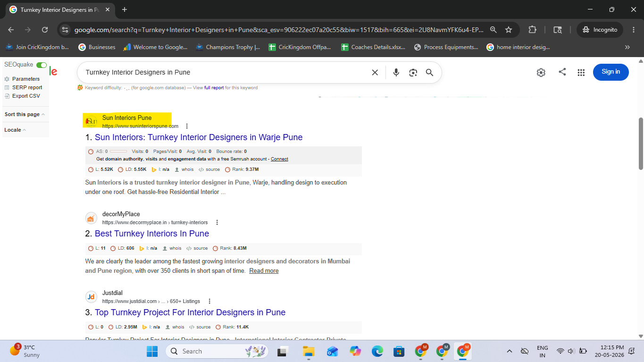Open the tab search icon in toolbar
This screenshot has width=644, height=362.
pyautogui.click(x=558, y=30)
